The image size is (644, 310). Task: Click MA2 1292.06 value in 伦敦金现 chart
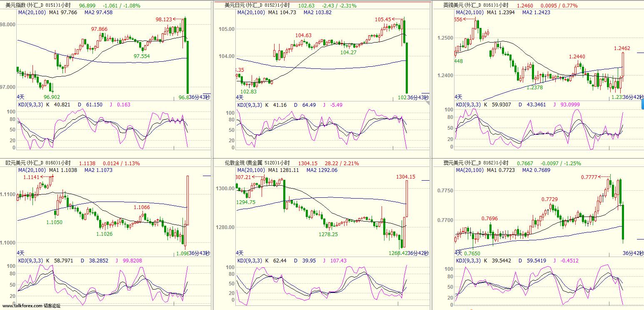coord(322,170)
